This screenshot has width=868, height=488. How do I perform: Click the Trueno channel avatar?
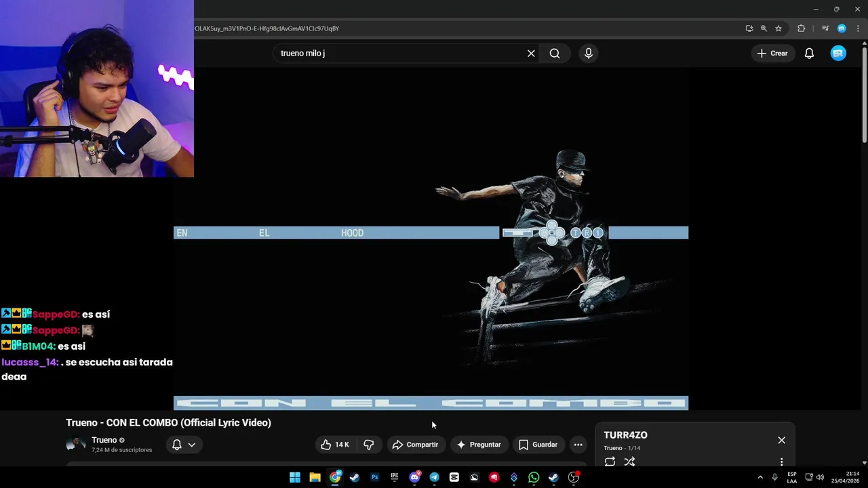(x=75, y=445)
